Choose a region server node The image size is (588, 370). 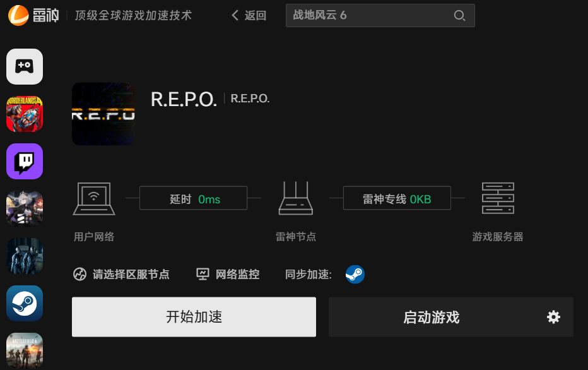tap(121, 274)
